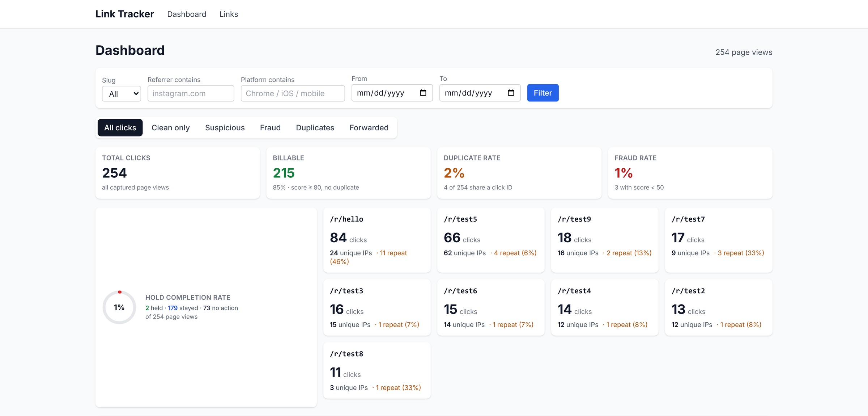Expand the Slug dropdown set to All
868x416 pixels.
click(122, 94)
